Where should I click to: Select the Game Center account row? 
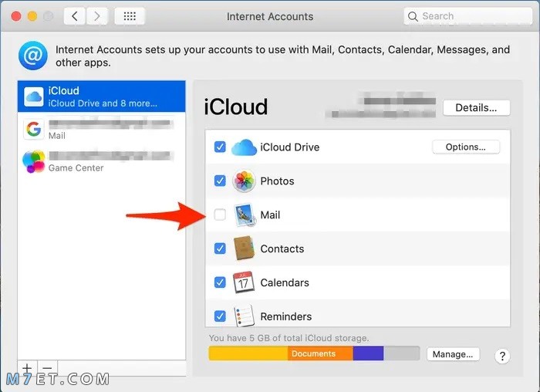(101, 161)
